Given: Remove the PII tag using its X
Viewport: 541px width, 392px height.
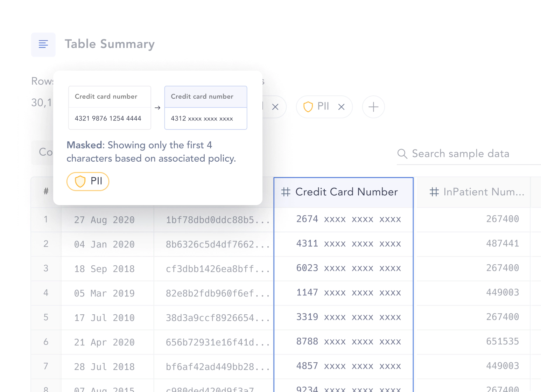Looking at the screenshot, I should click(x=341, y=107).
